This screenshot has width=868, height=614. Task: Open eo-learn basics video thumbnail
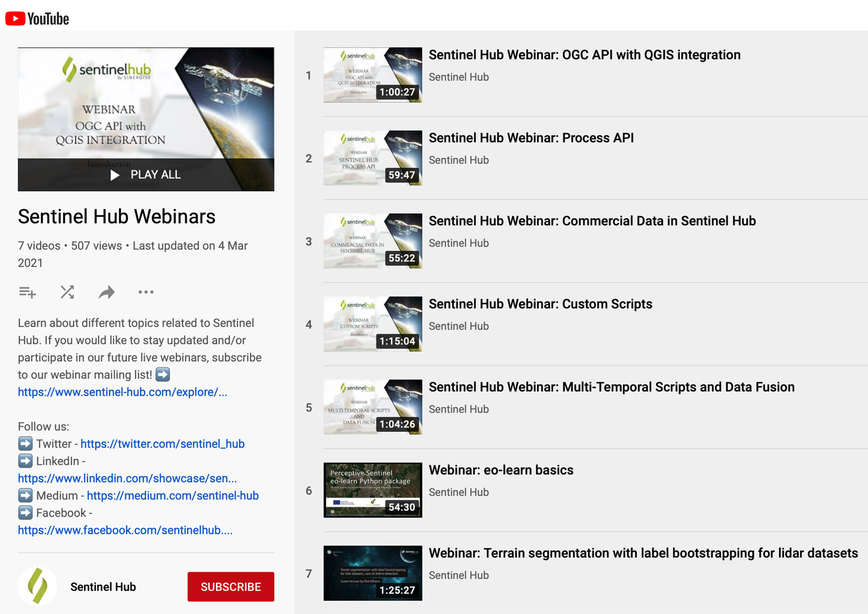point(373,490)
